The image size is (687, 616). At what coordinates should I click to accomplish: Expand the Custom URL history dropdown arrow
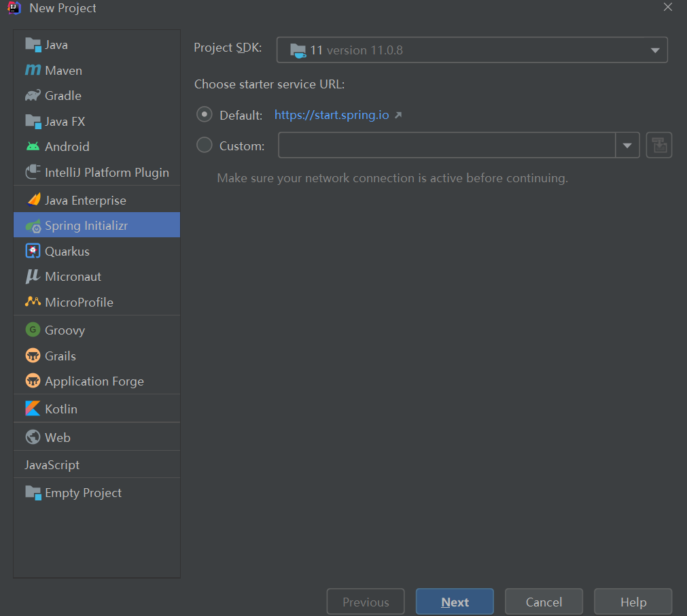click(627, 145)
